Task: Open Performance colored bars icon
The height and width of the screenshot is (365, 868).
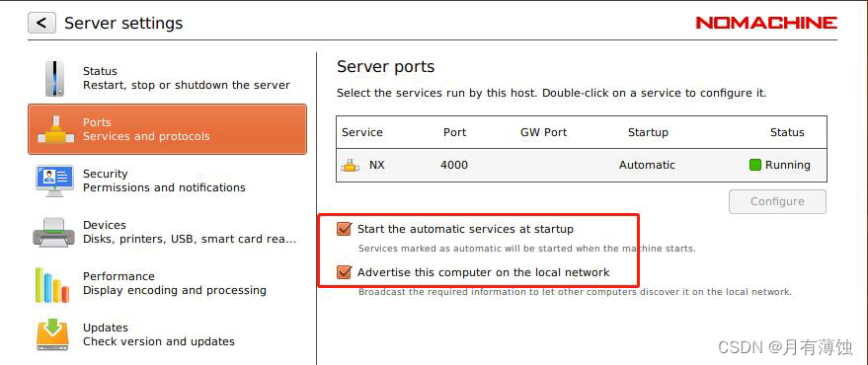Action: tap(52, 285)
